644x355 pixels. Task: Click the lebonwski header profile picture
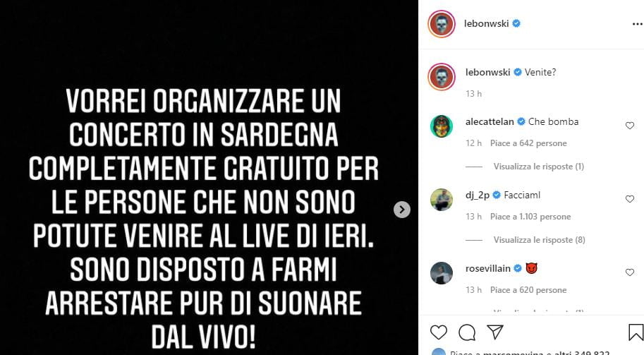pyautogui.click(x=442, y=24)
